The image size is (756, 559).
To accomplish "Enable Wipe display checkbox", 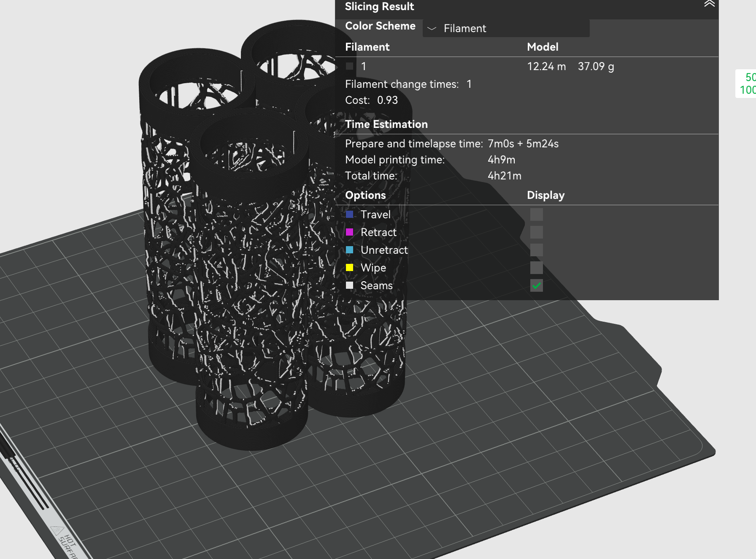I will (x=536, y=268).
